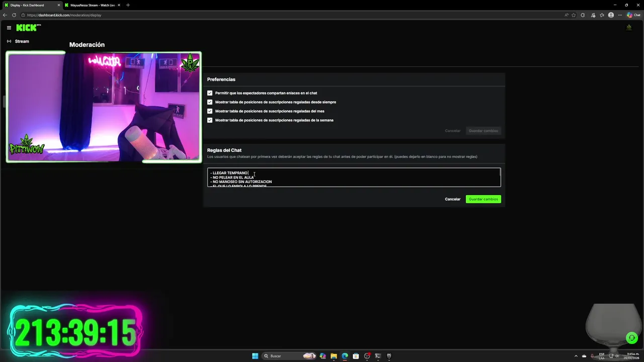Add this page to favorites

[574, 15]
